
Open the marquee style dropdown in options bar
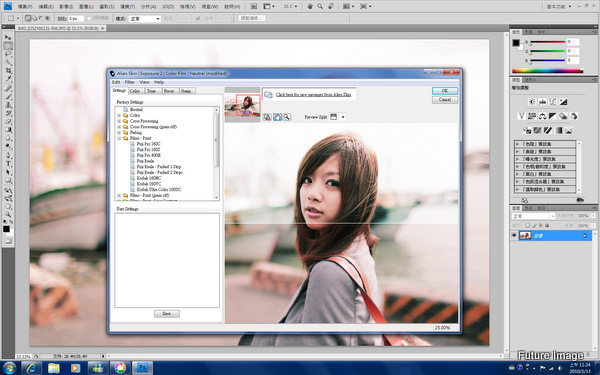[145, 18]
